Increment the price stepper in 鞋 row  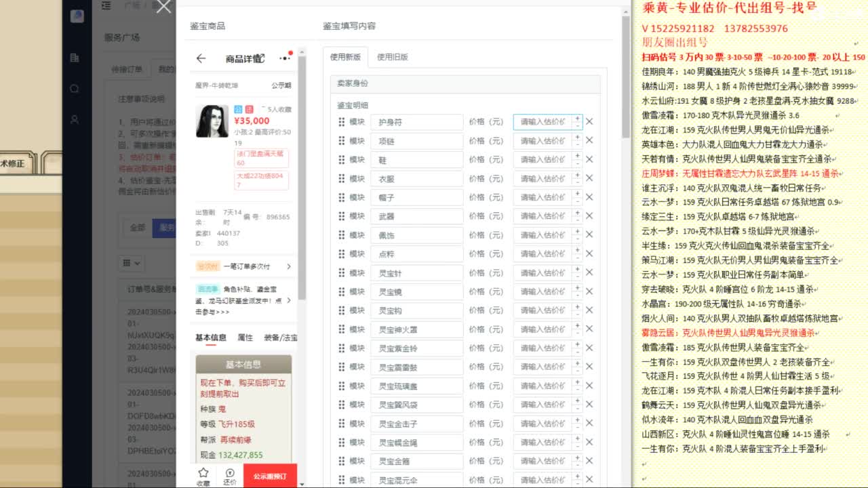click(577, 156)
